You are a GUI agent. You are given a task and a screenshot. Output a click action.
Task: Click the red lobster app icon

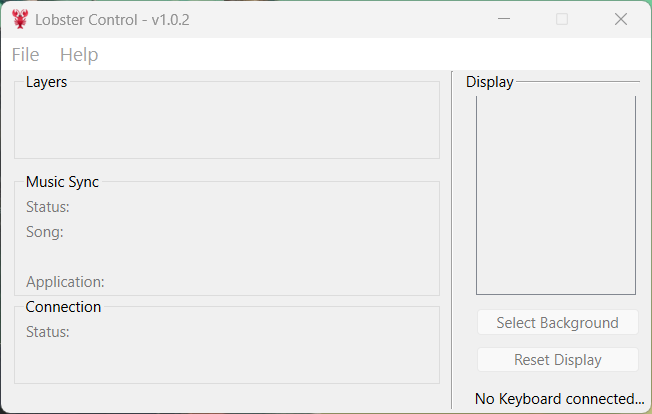pyautogui.click(x=19, y=19)
